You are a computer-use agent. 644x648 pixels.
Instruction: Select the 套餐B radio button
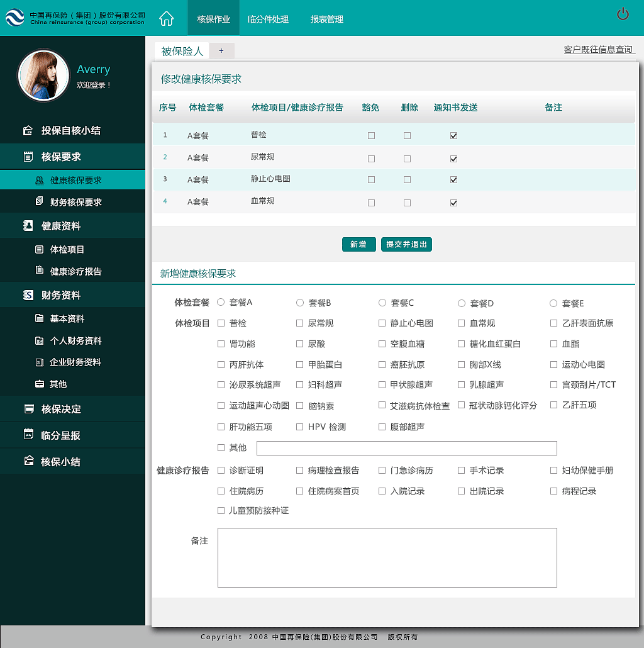(x=300, y=303)
